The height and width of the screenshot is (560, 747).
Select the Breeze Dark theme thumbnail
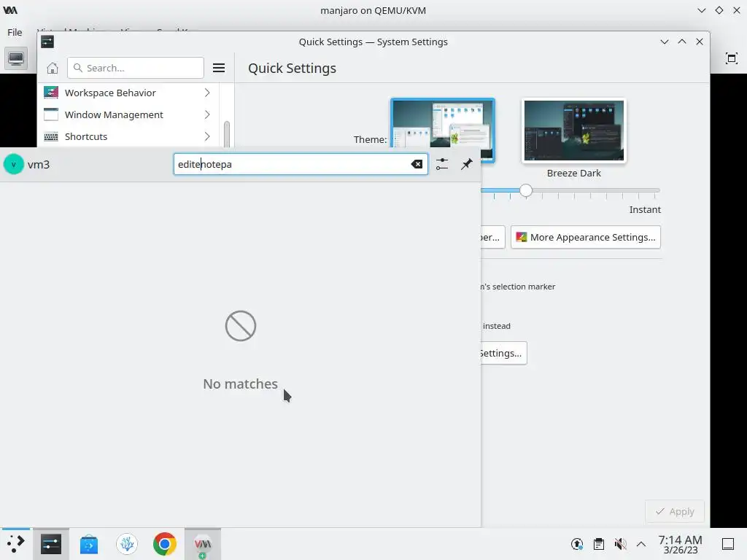click(573, 131)
